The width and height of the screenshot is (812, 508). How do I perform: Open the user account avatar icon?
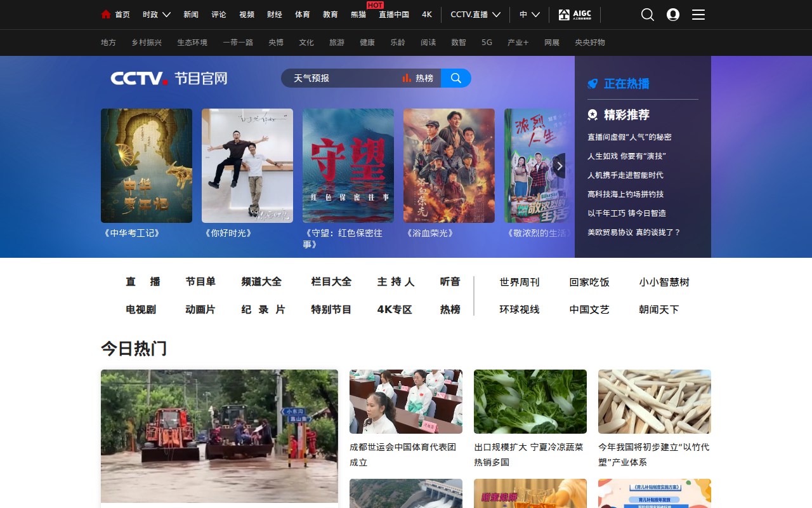pos(673,15)
